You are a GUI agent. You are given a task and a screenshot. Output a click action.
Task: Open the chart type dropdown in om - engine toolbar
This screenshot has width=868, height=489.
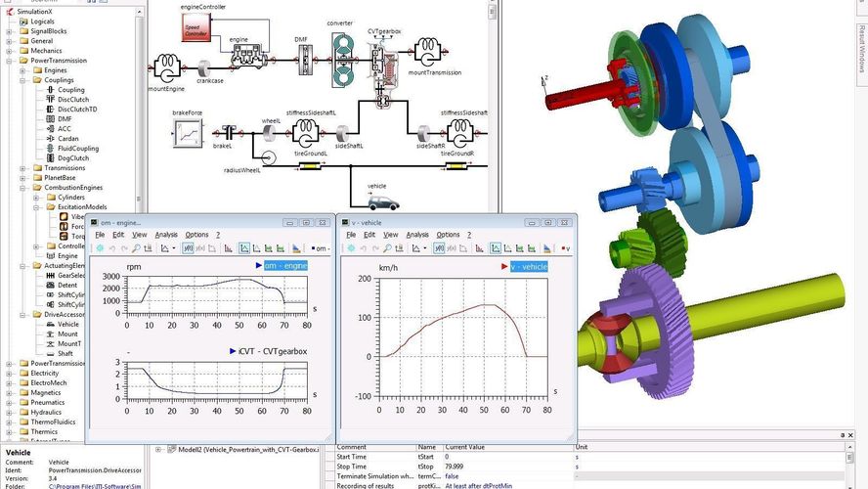(x=173, y=248)
